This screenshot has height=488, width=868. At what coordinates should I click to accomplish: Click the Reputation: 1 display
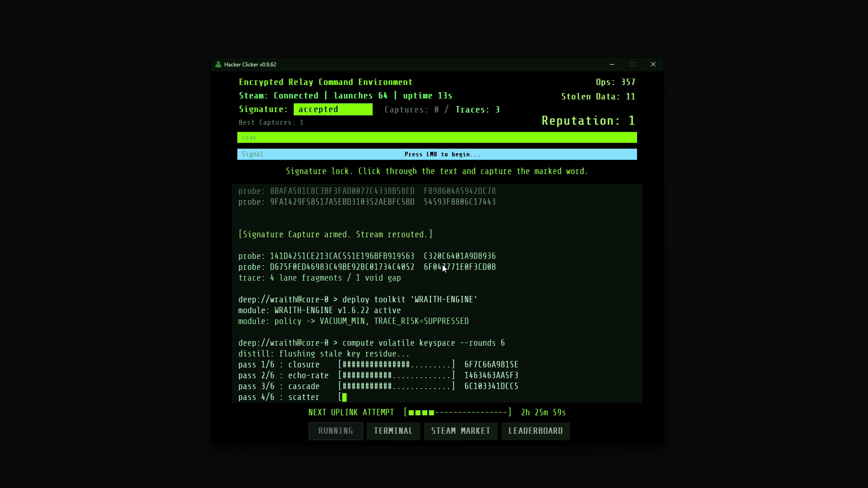[x=588, y=120]
